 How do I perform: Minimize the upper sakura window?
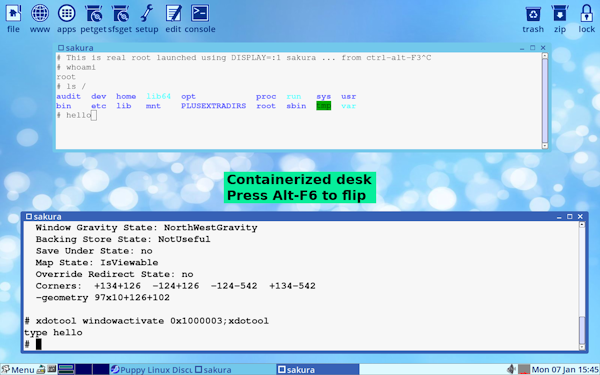pyautogui.click(x=522, y=48)
